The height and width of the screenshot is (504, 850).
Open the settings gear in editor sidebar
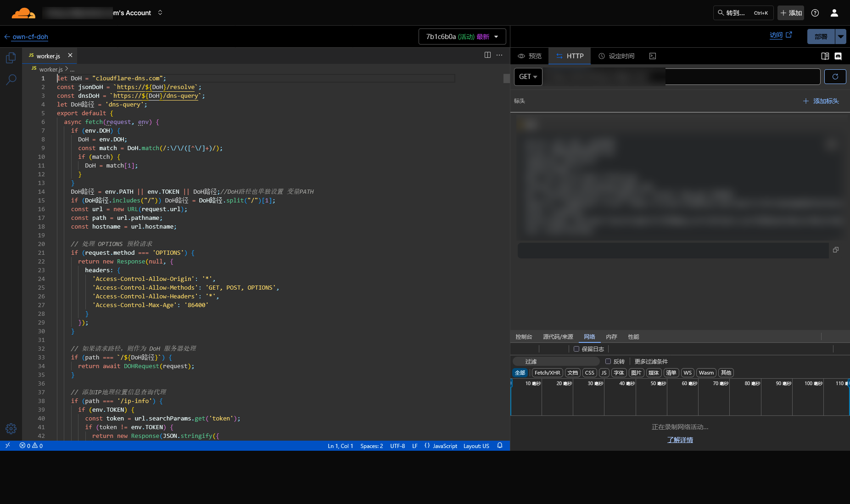(x=11, y=428)
